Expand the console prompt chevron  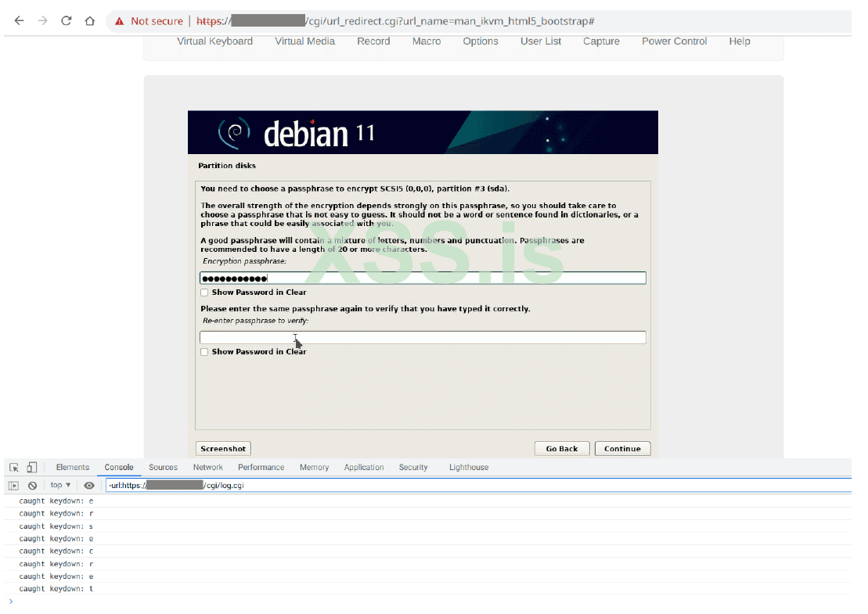click(10, 601)
